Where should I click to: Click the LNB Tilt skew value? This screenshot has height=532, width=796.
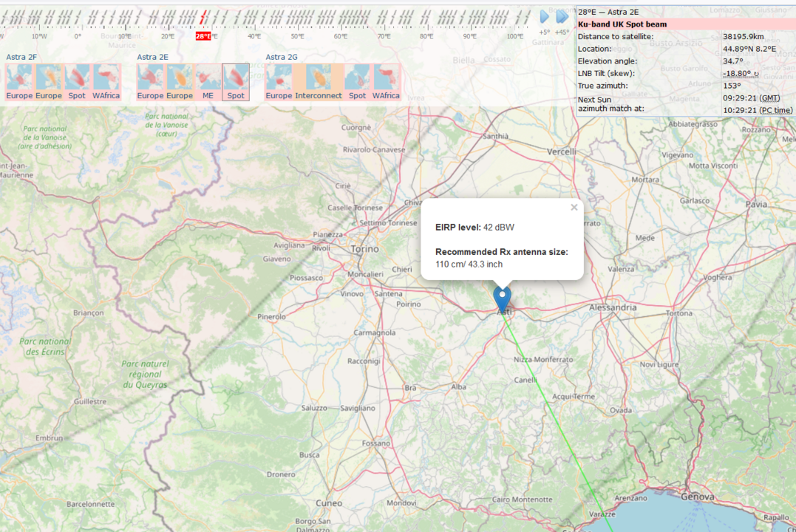(x=741, y=73)
